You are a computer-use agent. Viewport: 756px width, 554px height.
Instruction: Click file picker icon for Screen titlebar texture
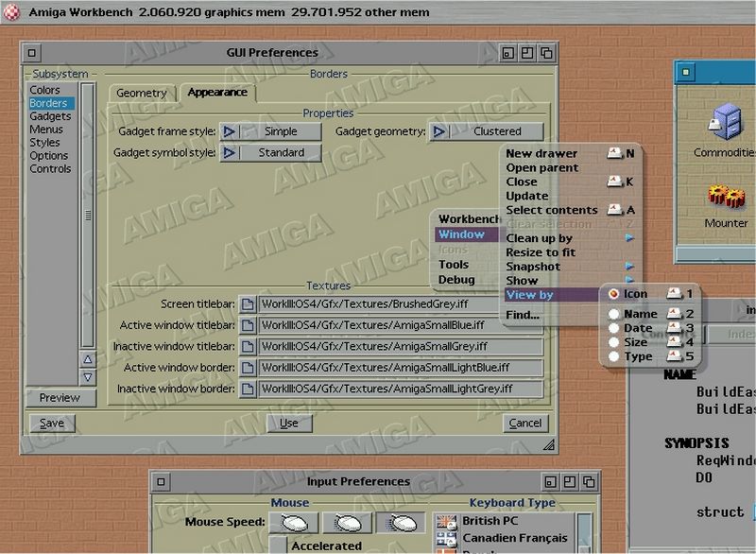[x=248, y=304]
